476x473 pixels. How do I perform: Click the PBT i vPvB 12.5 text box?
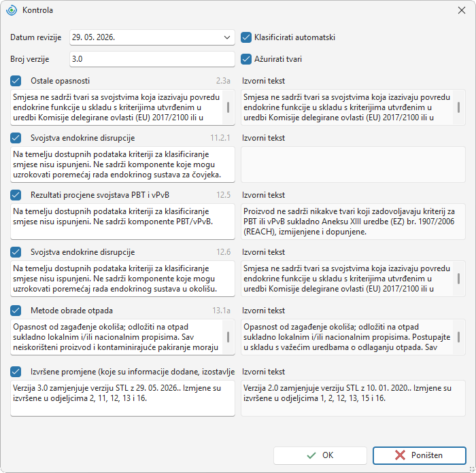(122, 222)
